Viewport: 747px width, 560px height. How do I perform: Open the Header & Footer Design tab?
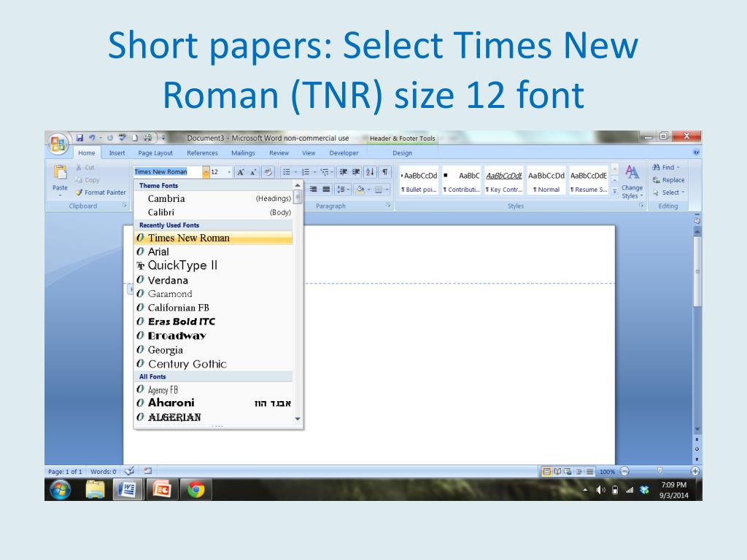(402, 153)
